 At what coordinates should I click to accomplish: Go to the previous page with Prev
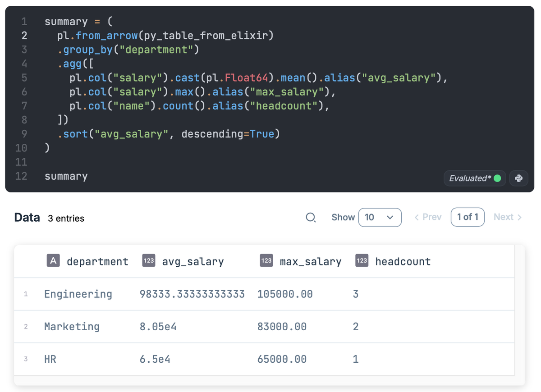click(x=428, y=217)
